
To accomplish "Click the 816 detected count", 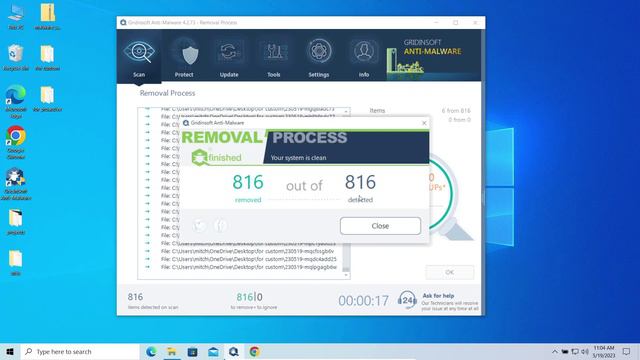I will pyautogui.click(x=360, y=182).
